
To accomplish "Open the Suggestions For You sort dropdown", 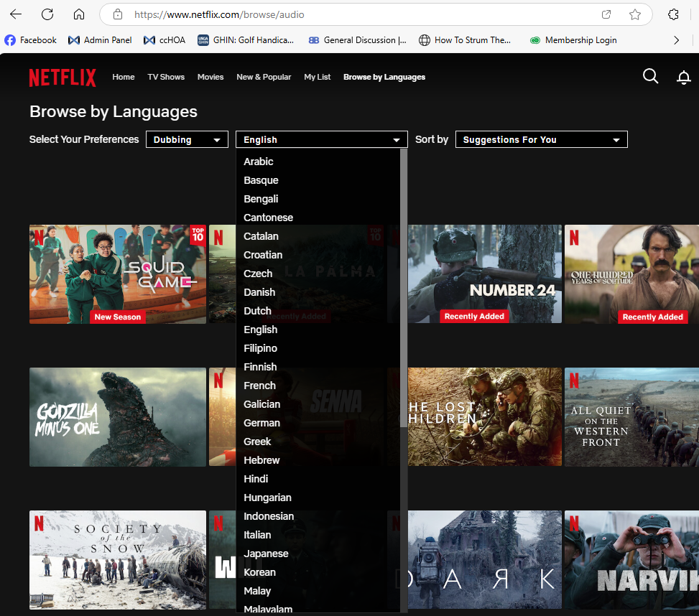I will (541, 139).
